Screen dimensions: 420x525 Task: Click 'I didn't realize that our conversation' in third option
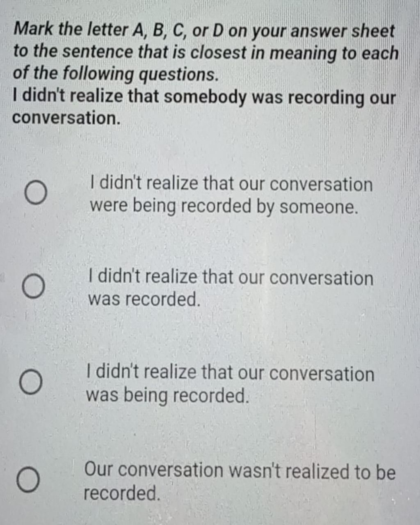(230, 373)
